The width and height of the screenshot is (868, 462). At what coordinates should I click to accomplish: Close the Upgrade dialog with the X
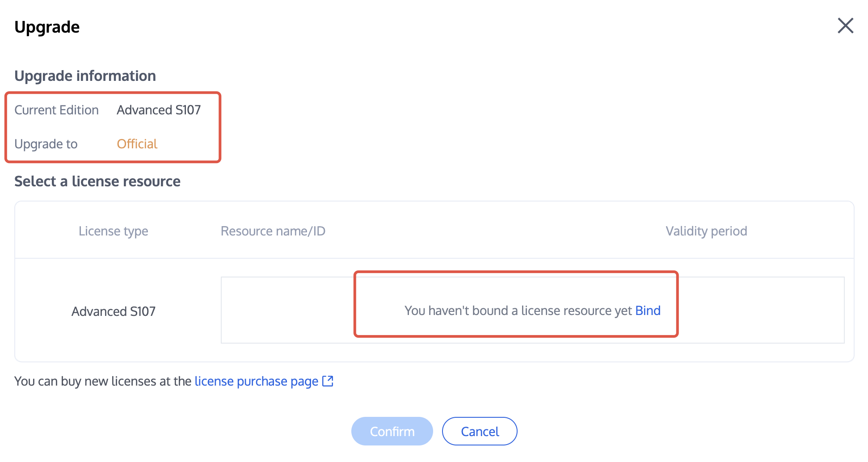845,26
